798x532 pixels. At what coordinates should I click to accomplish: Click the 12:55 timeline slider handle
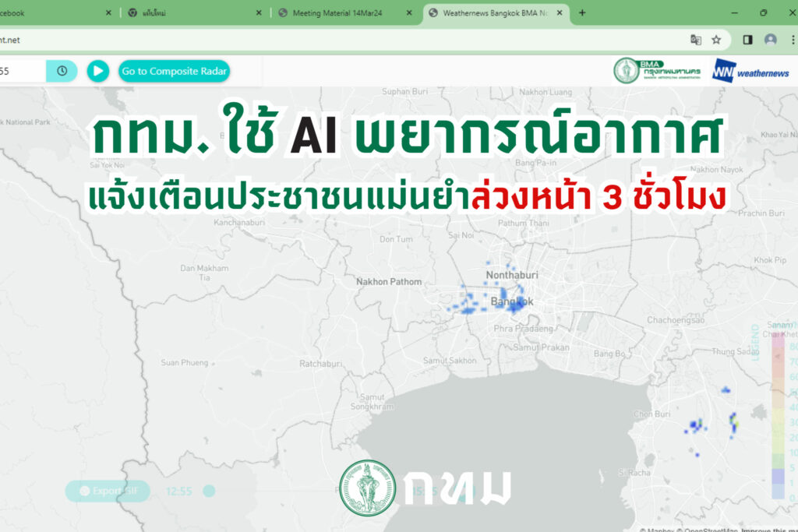point(208,491)
